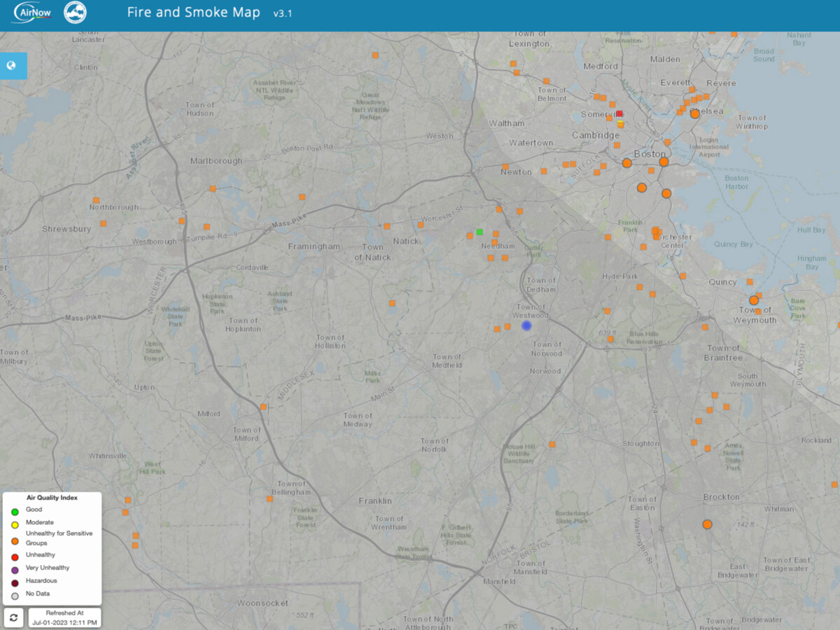Select the orange monitor circle near Chelsea
The height and width of the screenshot is (630, 840).
pyautogui.click(x=694, y=113)
